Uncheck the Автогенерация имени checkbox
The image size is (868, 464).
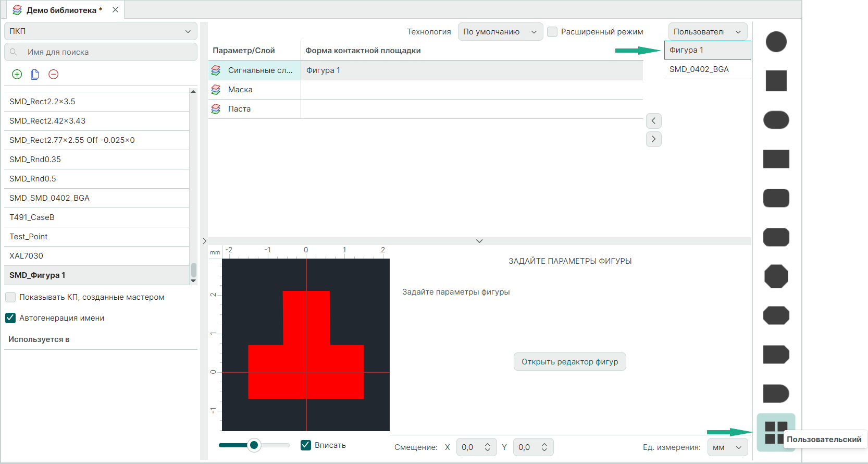10,318
